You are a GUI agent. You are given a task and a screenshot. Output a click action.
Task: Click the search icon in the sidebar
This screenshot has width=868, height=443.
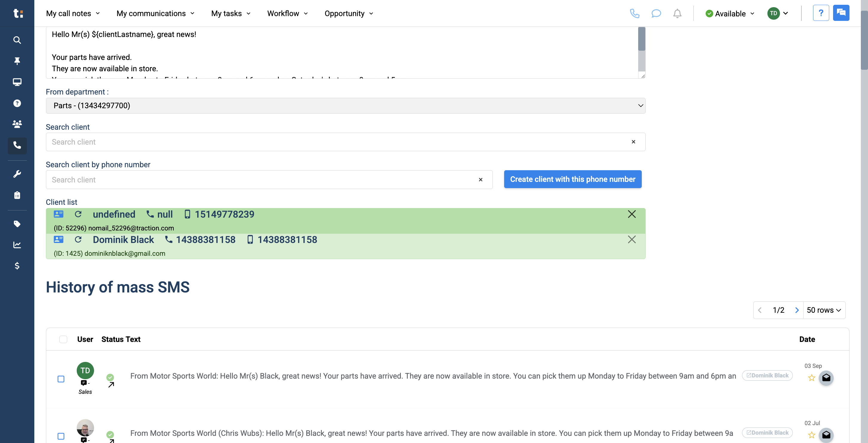[17, 40]
